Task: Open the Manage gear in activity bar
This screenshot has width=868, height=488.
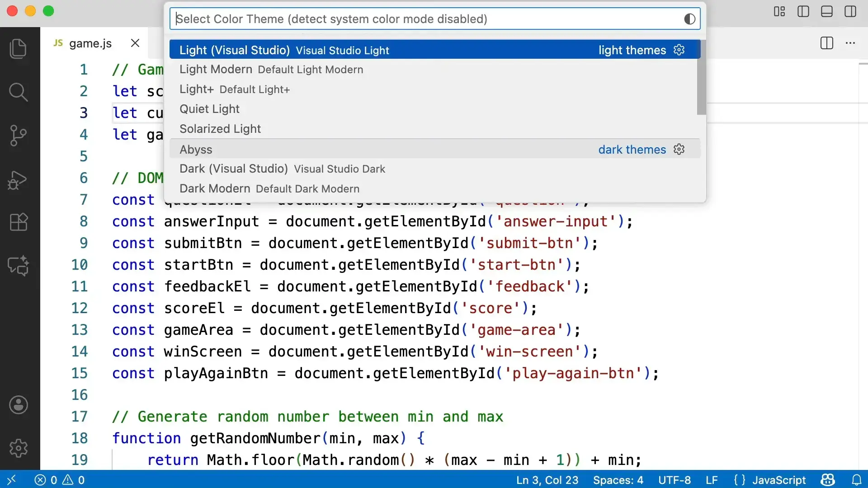Action: (18, 448)
